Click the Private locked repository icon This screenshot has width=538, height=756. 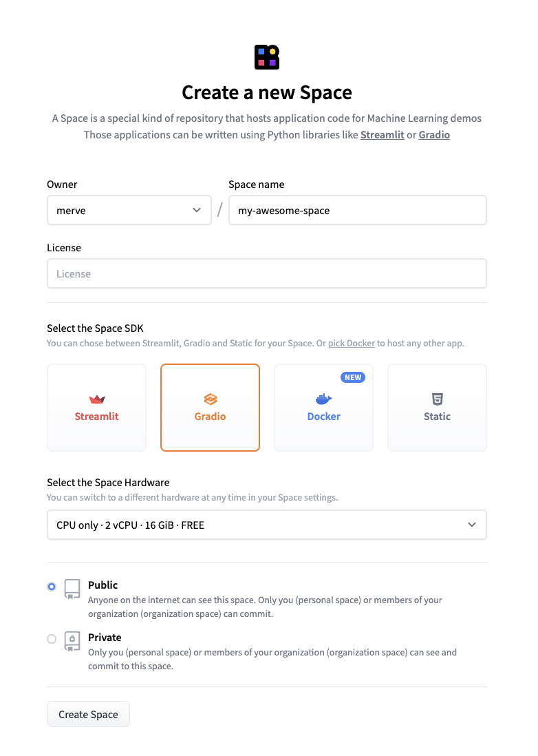(x=72, y=641)
